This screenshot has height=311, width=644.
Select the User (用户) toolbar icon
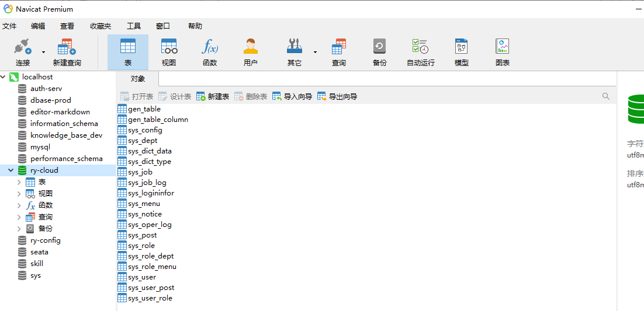pos(251,46)
